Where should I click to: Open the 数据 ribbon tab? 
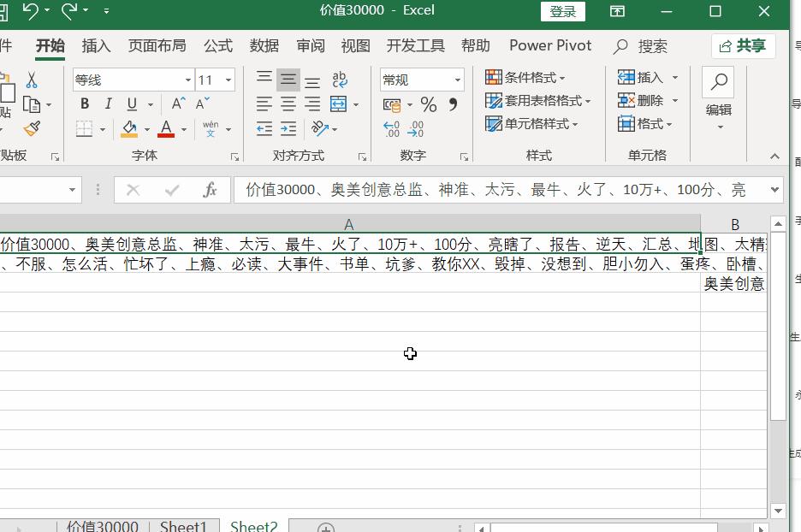click(x=263, y=45)
